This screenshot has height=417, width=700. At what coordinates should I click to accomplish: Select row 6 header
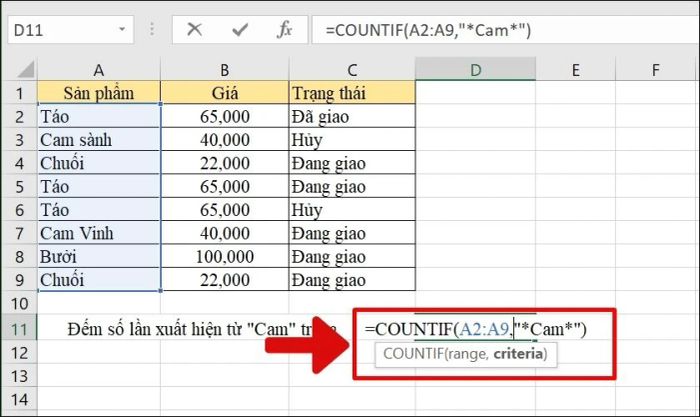click(x=19, y=210)
